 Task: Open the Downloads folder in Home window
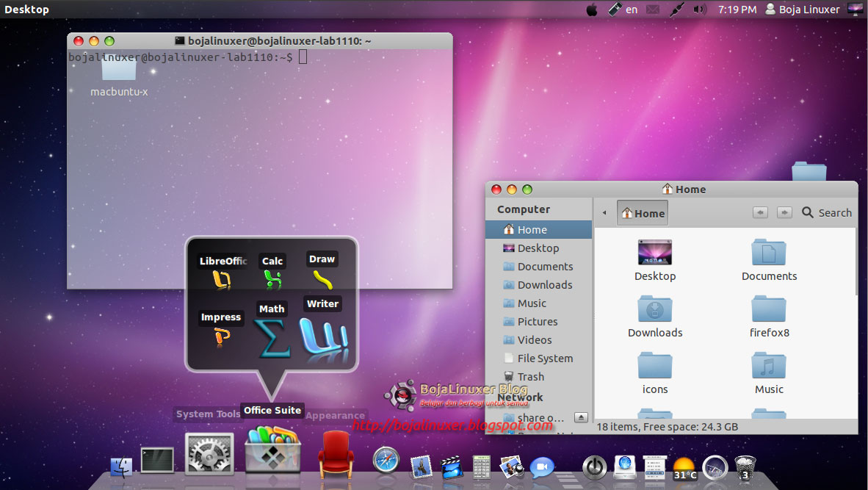[655, 317]
